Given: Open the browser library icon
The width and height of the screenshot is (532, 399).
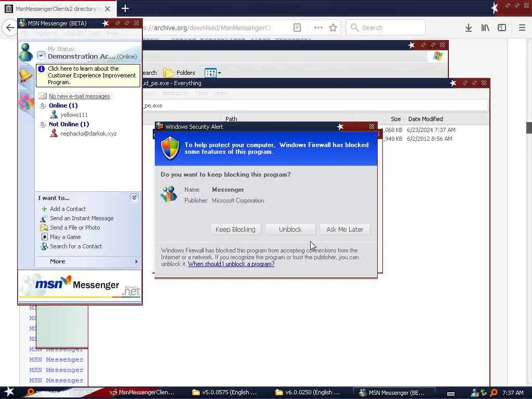Looking at the screenshot, I should [485, 28].
